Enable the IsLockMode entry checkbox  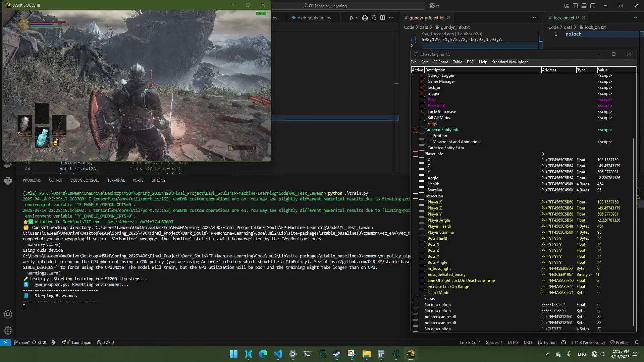[422, 293]
